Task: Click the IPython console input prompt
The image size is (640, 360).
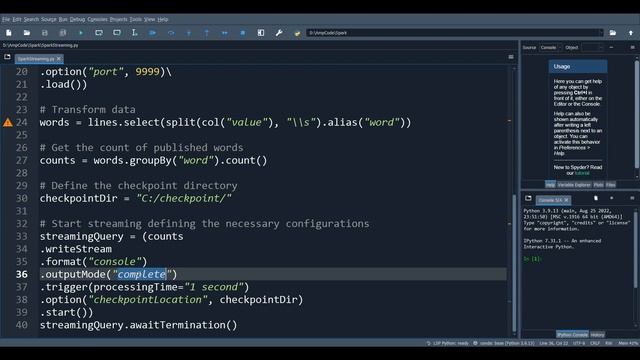Action: pyautogui.click(x=532, y=259)
